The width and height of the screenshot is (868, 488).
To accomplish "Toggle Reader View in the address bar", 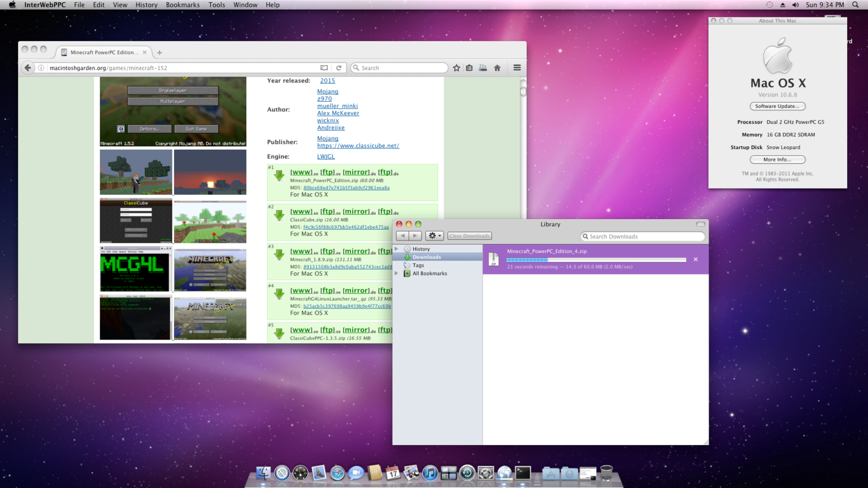I will 324,67.
